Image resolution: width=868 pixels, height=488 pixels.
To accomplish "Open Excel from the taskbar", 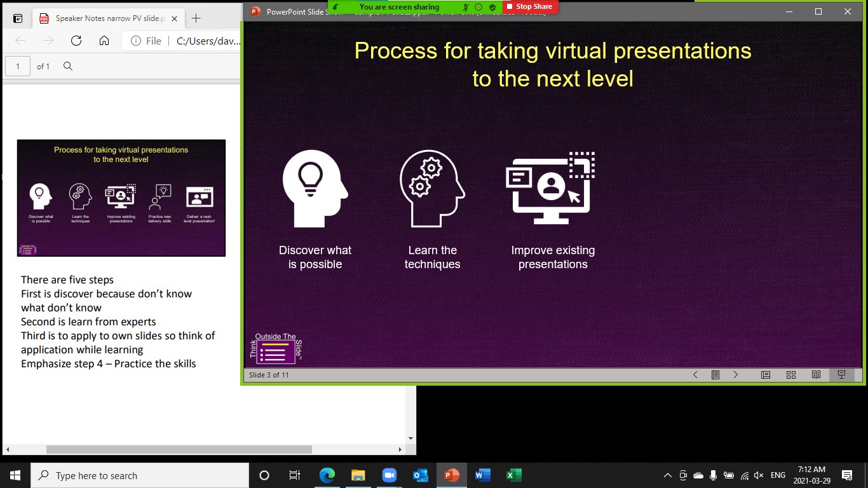I will (513, 475).
